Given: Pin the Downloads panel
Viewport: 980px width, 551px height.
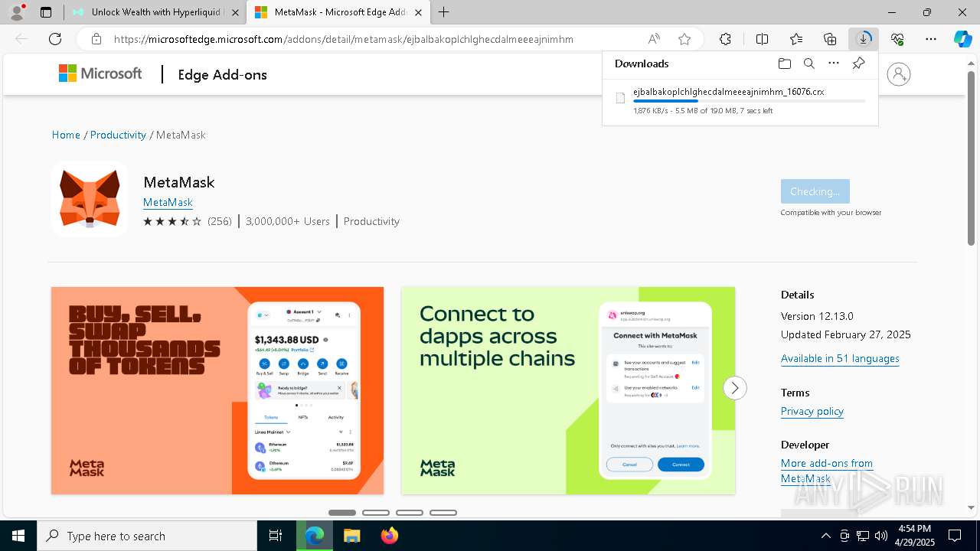Looking at the screenshot, I should tap(859, 64).
